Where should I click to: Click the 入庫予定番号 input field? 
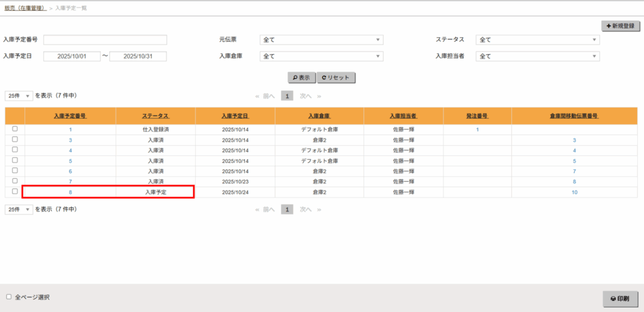click(105, 40)
